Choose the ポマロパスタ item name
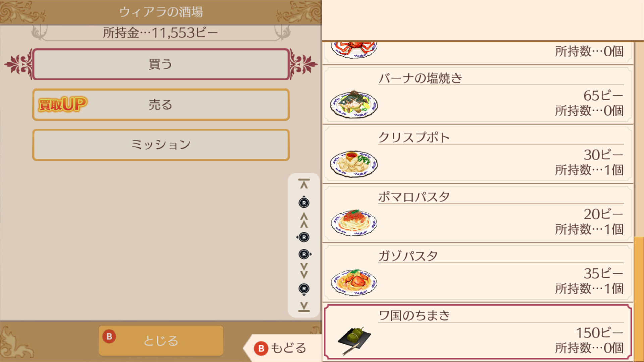This screenshot has height=362, width=644. 414,197
